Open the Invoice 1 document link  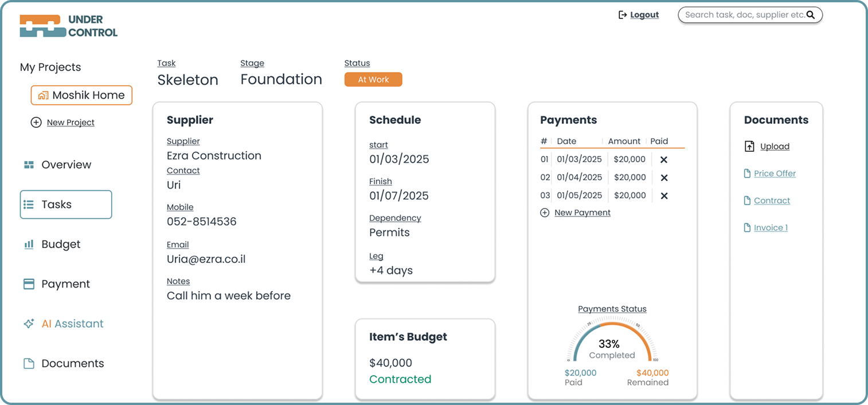[x=771, y=227]
